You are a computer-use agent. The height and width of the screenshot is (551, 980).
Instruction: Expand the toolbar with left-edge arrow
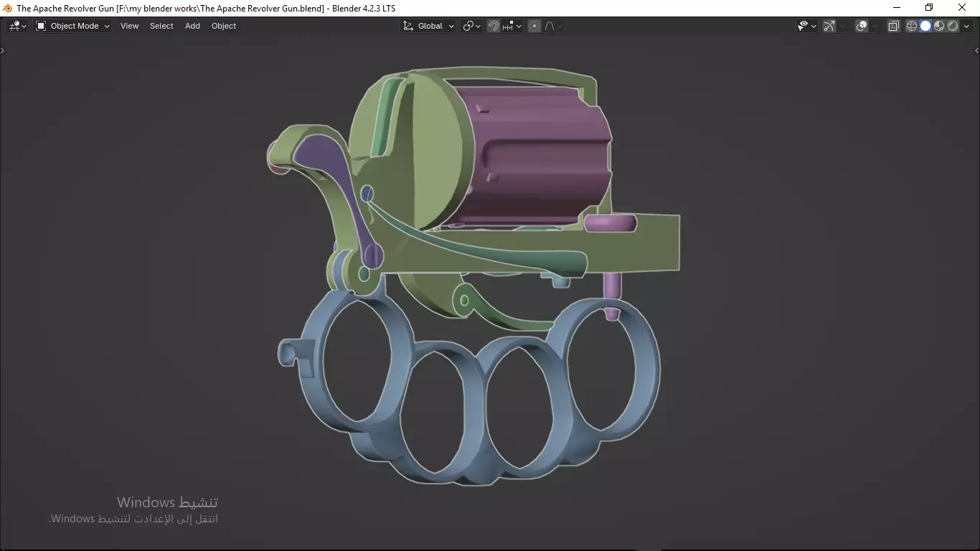[x=3, y=50]
